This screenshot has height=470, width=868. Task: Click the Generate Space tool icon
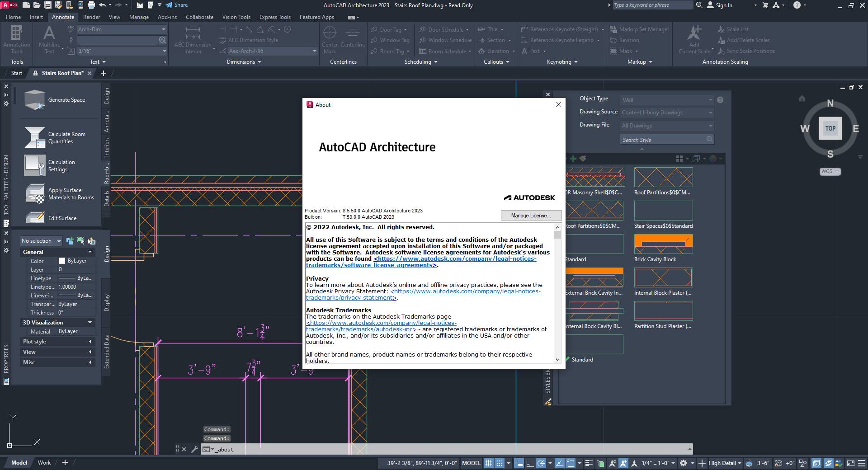click(34, 100)
